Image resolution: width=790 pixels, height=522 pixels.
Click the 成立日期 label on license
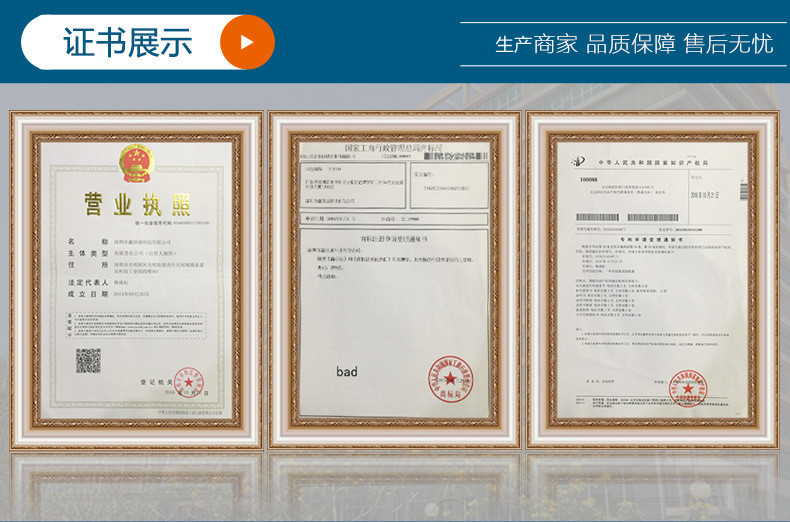[88, 294]
